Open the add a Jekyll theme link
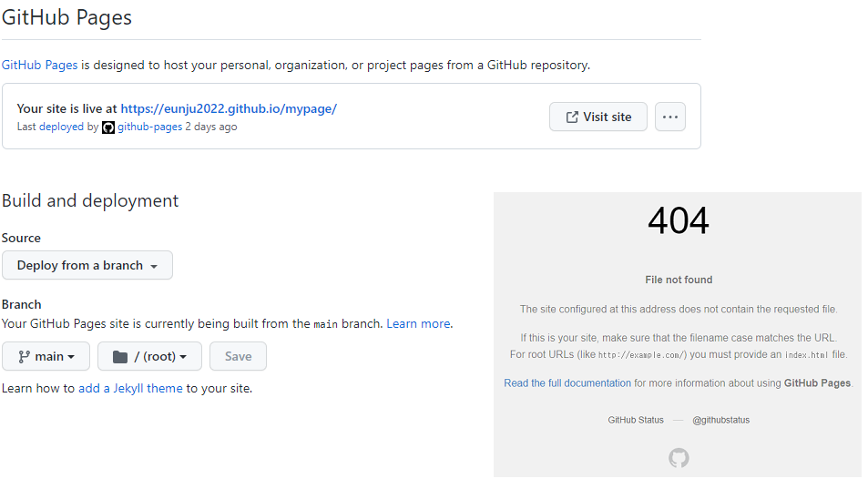868x479 pixels. click(130, 388)
